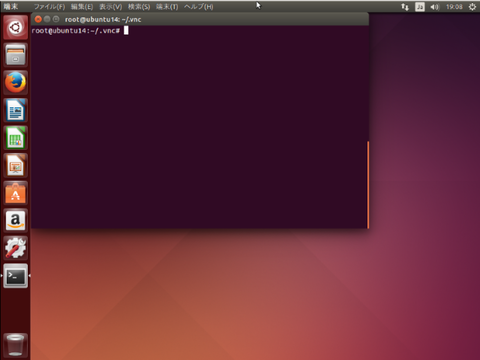Open LibreOffice Writer from launcher

15,110
